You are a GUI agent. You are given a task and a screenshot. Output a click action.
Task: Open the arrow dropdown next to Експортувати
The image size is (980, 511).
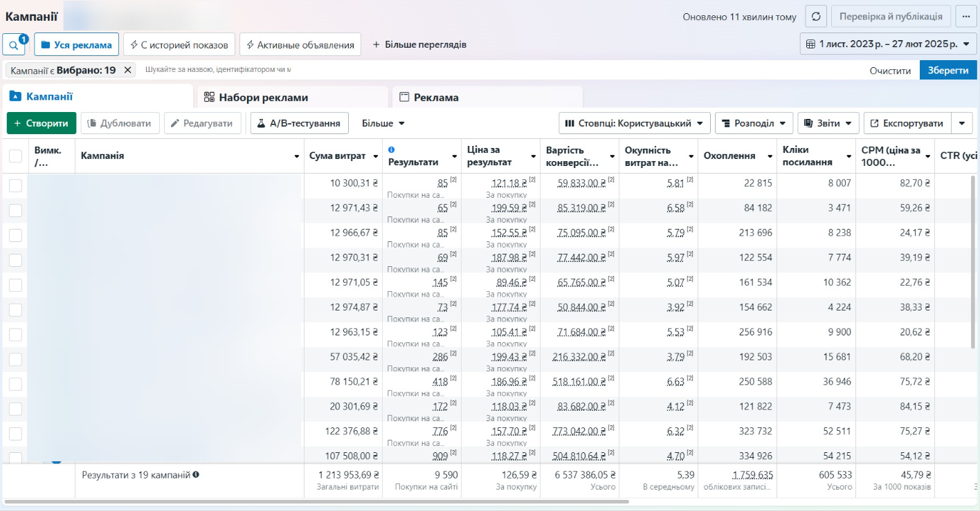tap(962, 123)
